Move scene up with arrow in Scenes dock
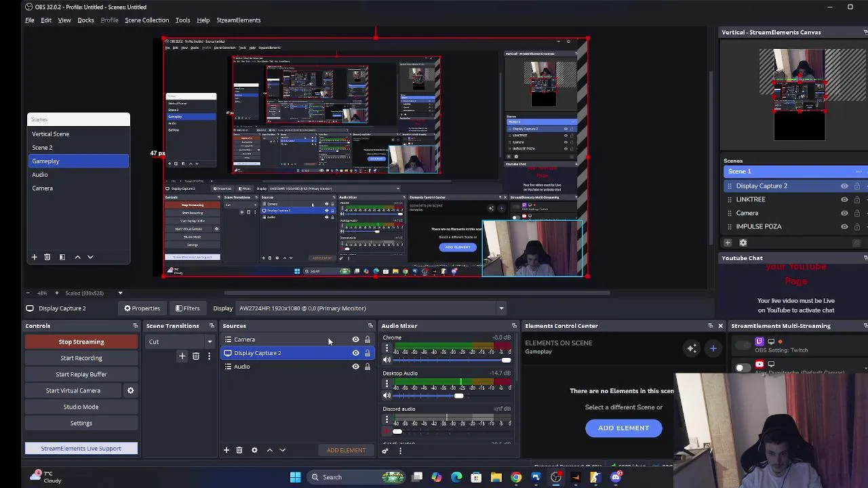This screenshot has height=488, width=868. coord(77,257)
